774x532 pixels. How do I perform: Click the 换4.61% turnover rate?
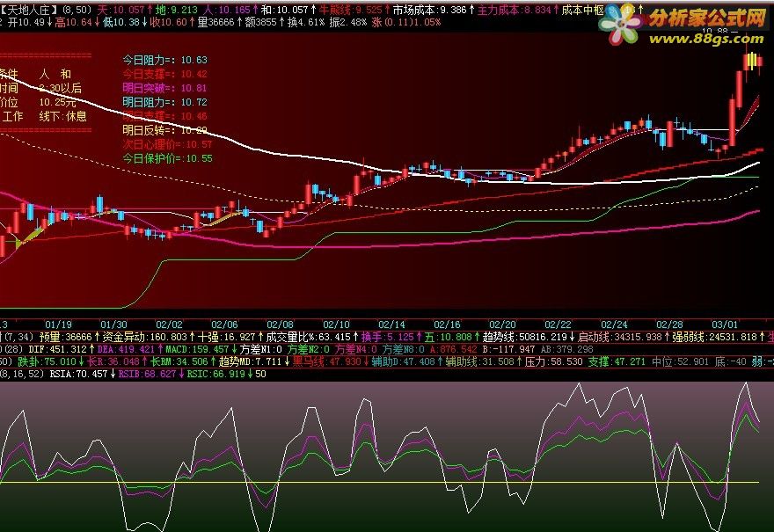point(306,22)
